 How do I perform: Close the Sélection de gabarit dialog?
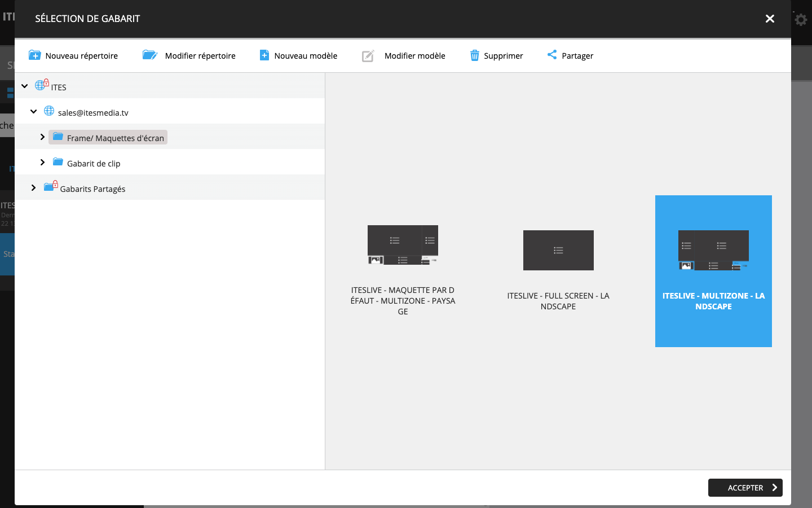pos(770,19)
